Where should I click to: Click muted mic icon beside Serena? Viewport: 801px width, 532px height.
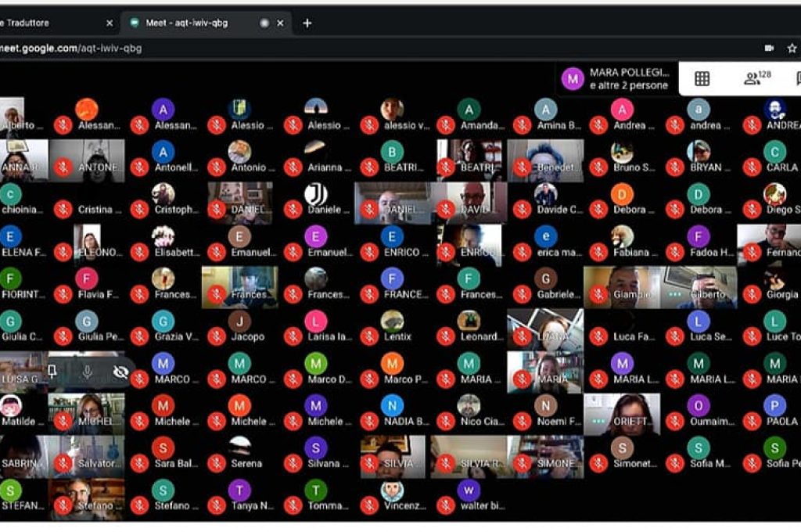click(x=217, y=463)
